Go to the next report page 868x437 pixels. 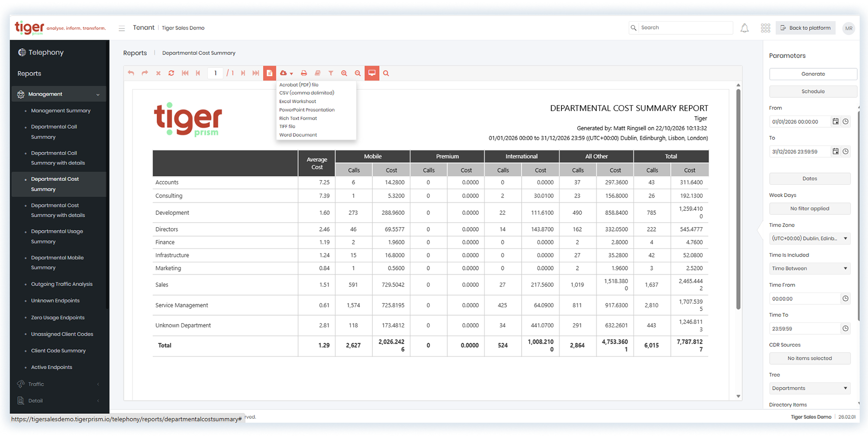pyautogui.click(x=243, y=73)
